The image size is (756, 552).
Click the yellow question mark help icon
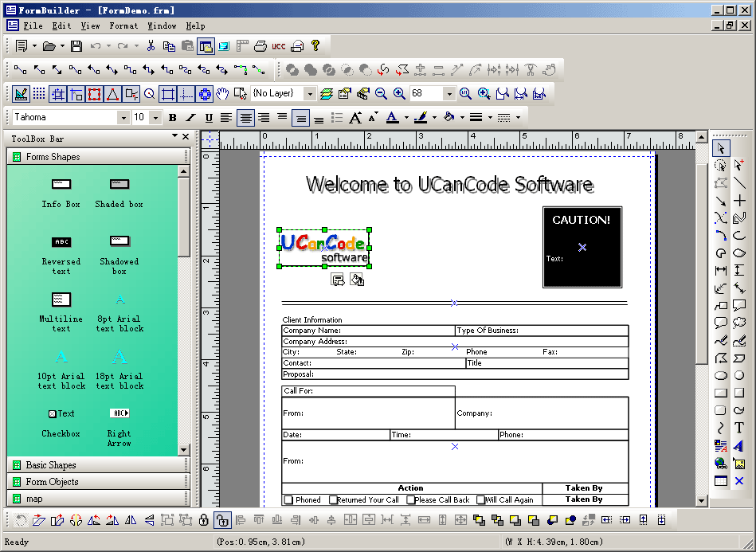coord(315,45)
